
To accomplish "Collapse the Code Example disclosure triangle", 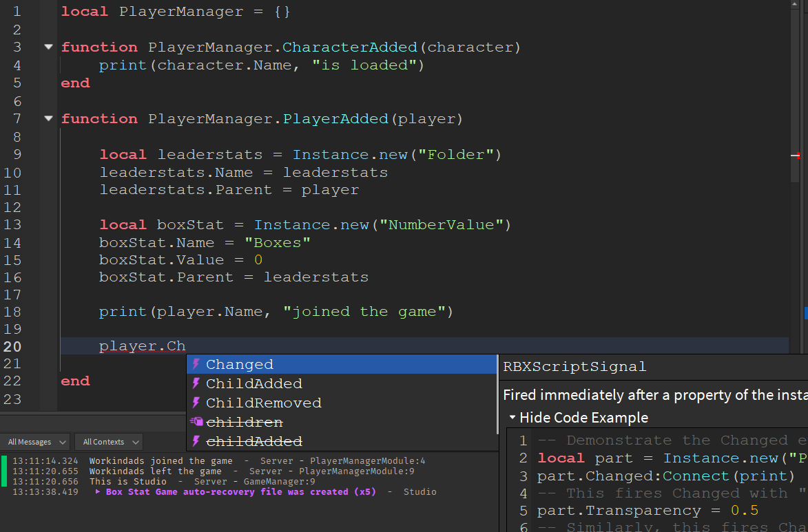I will tap(512, 418).
